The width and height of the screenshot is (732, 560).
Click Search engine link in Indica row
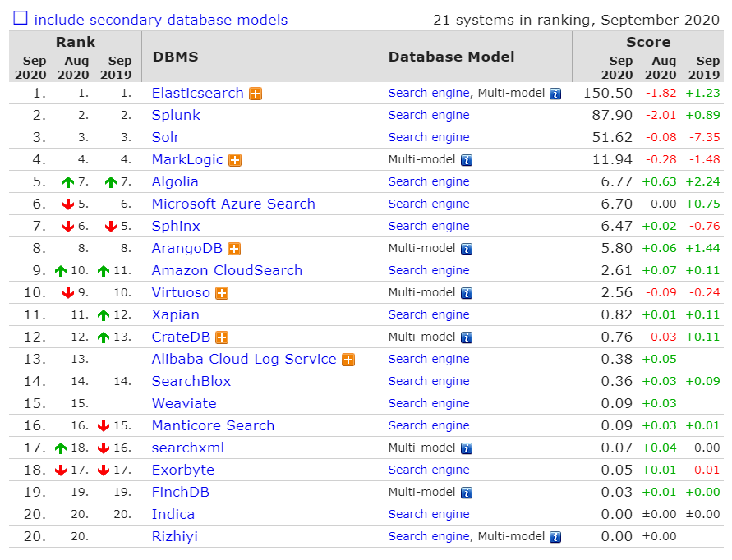click(x=429, y=514)
